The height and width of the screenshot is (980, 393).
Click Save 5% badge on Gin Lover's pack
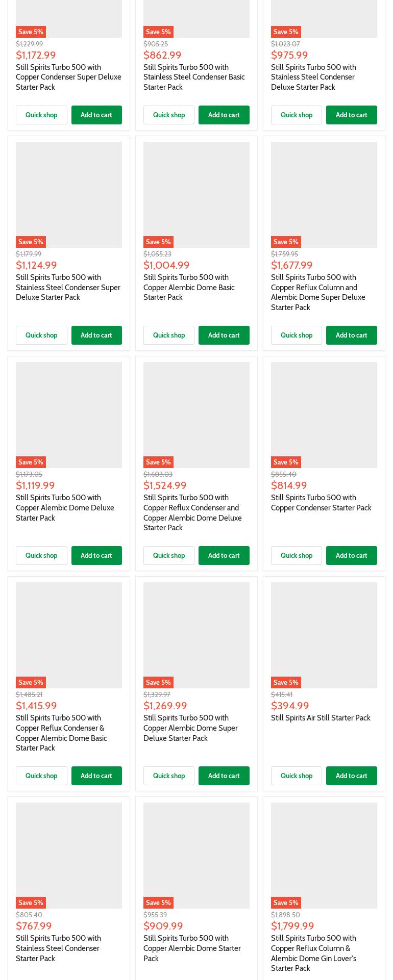click(x=286, y=902)
